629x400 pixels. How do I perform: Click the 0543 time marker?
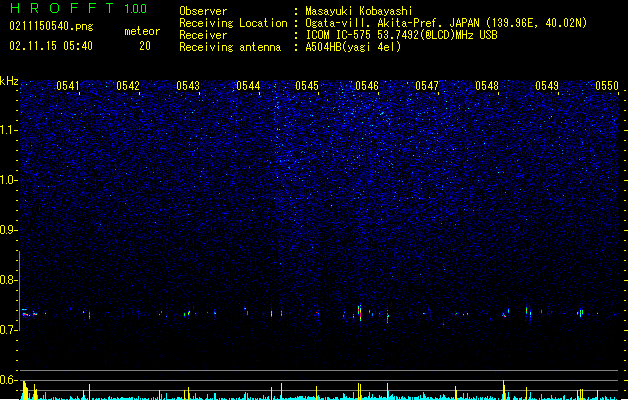pos(188,85)
